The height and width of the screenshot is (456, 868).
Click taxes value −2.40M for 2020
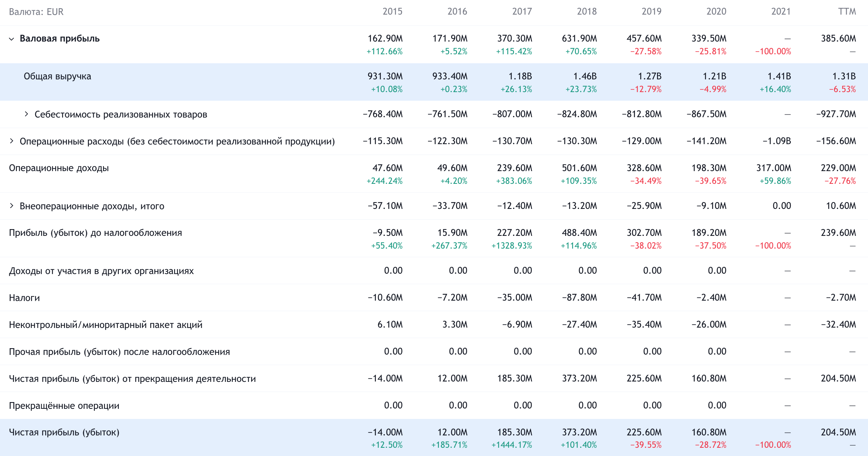711,298
